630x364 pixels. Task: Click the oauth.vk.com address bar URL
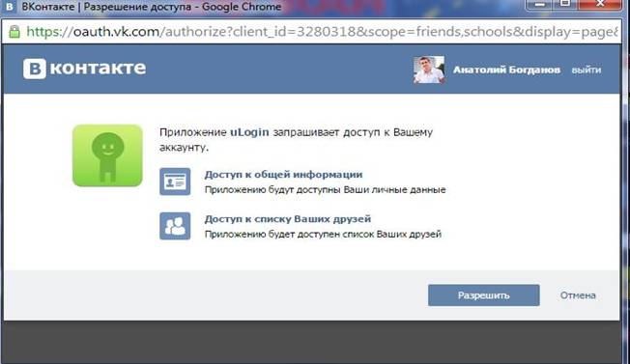click(x=322, y=32)
